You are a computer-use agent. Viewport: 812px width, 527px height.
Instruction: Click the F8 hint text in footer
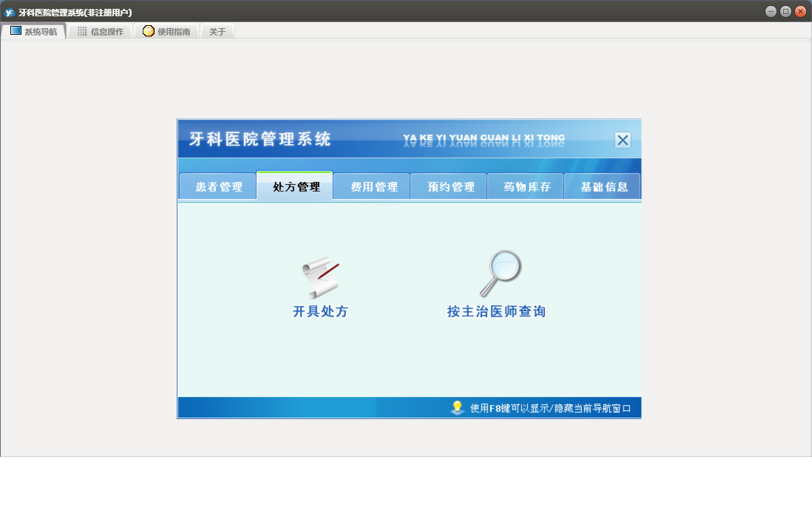(550, 408)
